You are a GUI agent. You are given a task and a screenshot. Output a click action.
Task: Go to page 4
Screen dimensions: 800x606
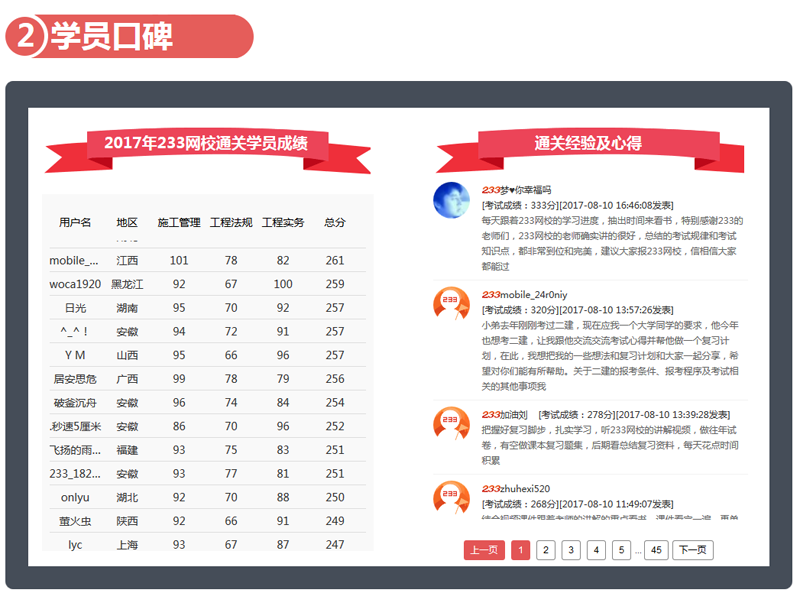[596, 550]
